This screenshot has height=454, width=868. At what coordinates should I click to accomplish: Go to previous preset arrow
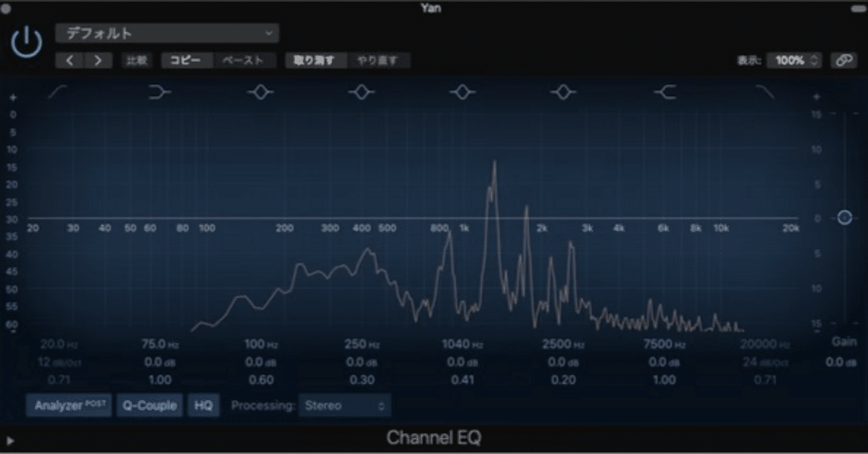(x=70, y=60)
